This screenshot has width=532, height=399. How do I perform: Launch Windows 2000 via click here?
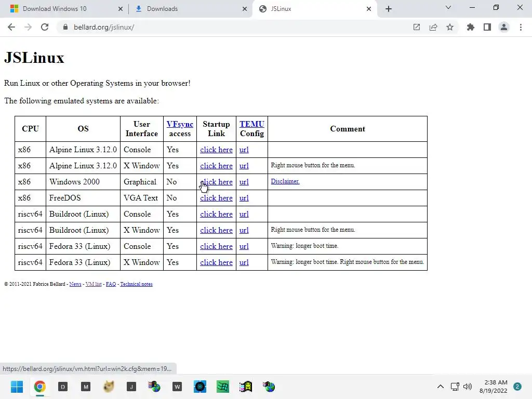coord(216,182)
